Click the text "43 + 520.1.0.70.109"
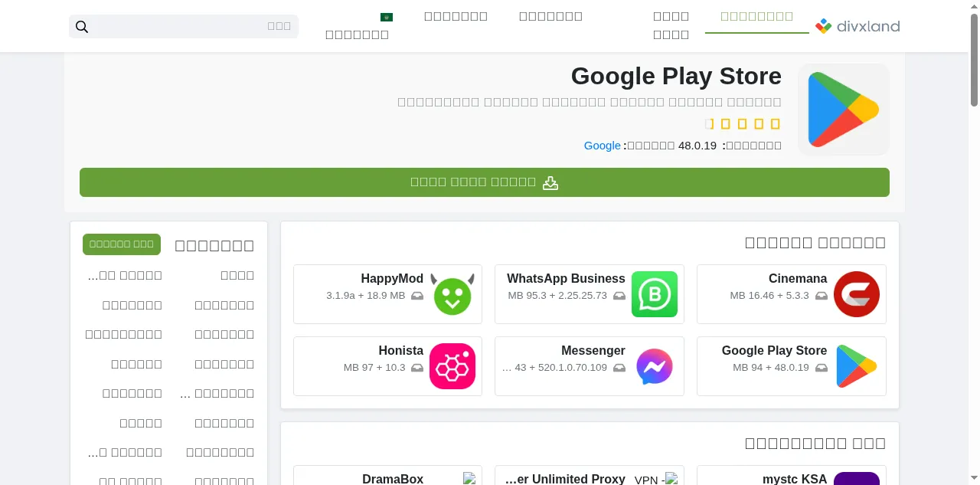The height and width of the screenshot is (485, 980). (x=561, y=368)
